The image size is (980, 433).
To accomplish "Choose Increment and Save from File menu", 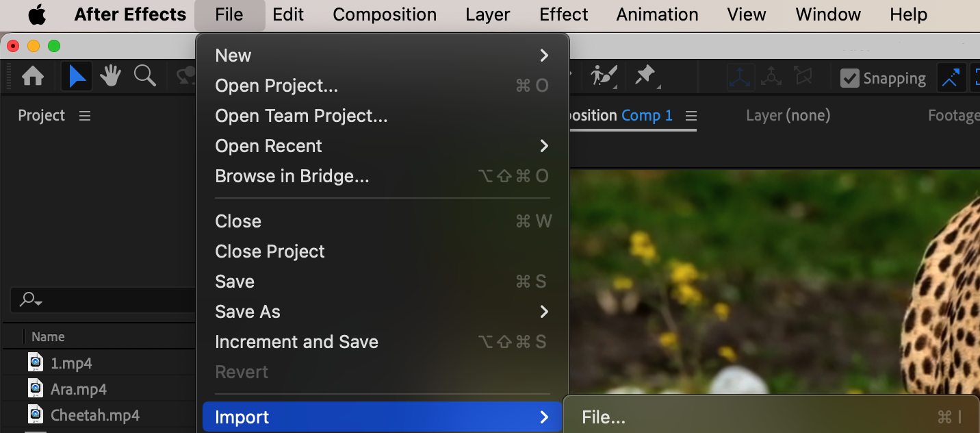I will 296,342.
